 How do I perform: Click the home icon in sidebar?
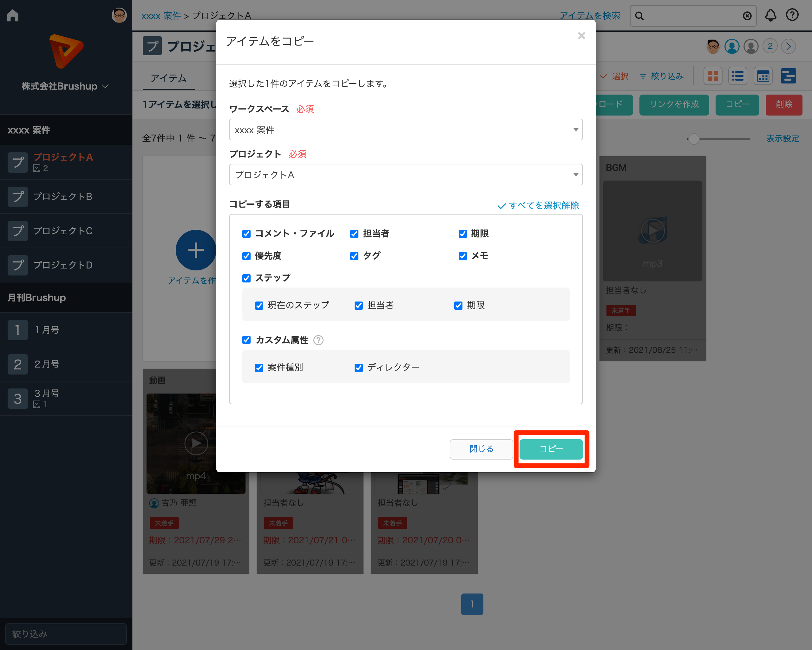pyautogui.click(x=13, y=16)
